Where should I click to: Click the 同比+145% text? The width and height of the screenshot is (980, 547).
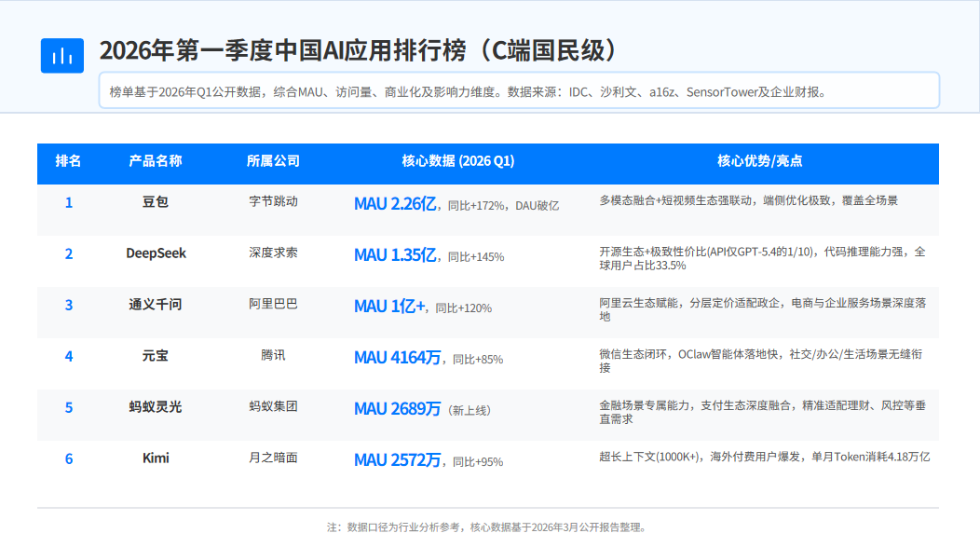click(x=476, y=257)
